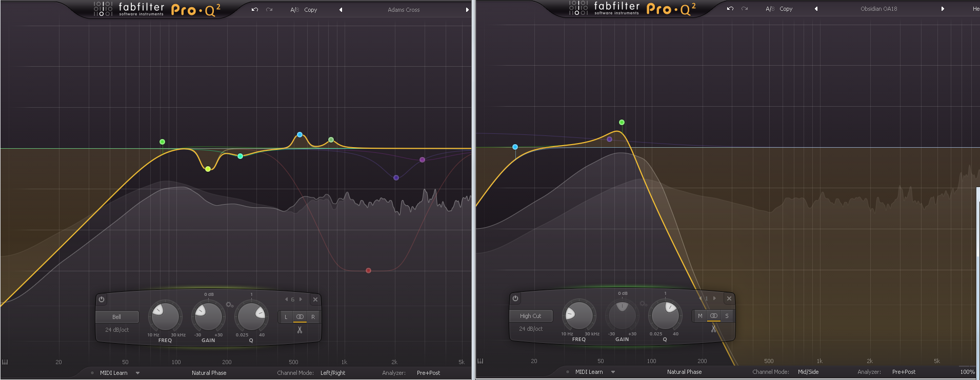This screenshot has height=380, width=980.
Task: Bypass the High Cut band with its power button
Action: [x=515, y=298]
